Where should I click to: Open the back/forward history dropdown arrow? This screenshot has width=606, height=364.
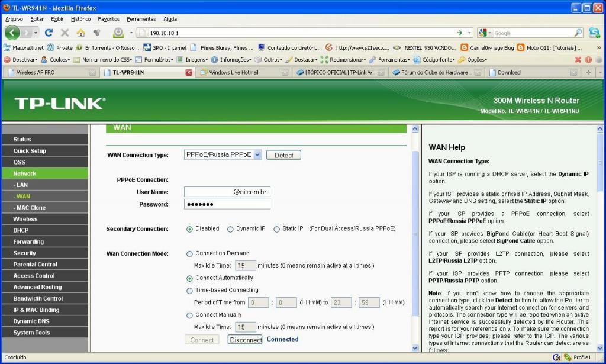(x=36, y=33)
